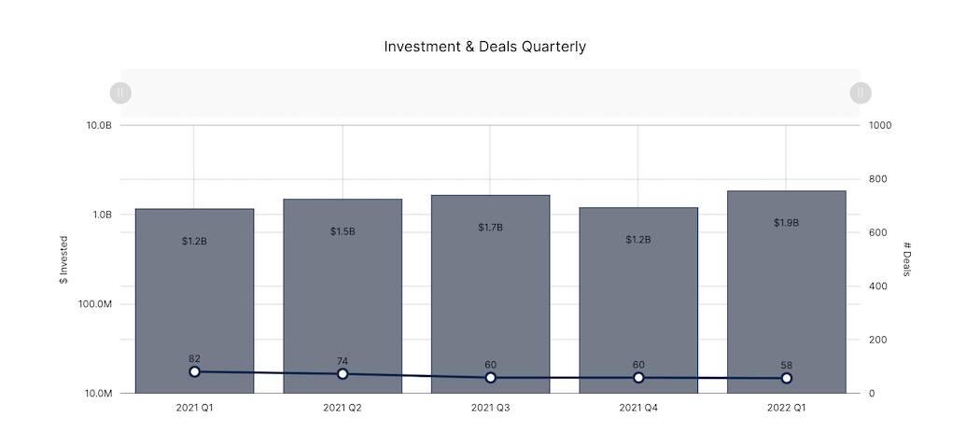Viewport: 980px width, 432px height.
Task: Select the 2021 Q4 deals line marker
Action: pos(638,378)
